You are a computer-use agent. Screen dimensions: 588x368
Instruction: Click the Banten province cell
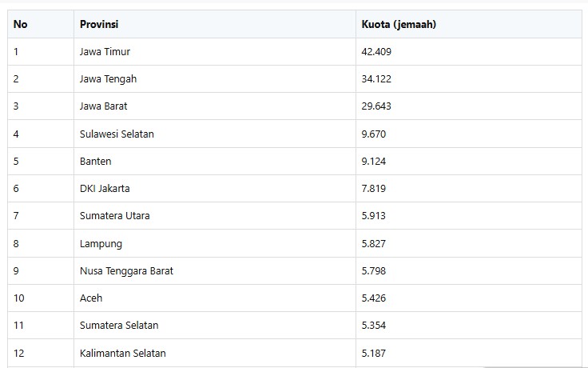click(214, 161)
